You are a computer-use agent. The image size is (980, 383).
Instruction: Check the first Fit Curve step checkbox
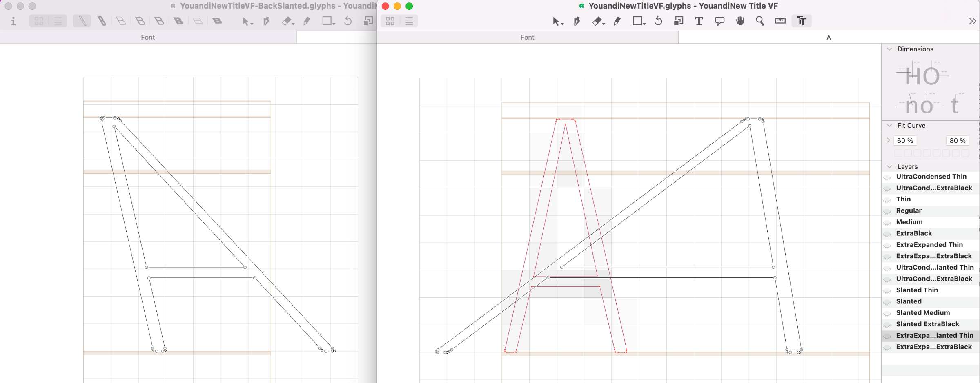[899, 153]
